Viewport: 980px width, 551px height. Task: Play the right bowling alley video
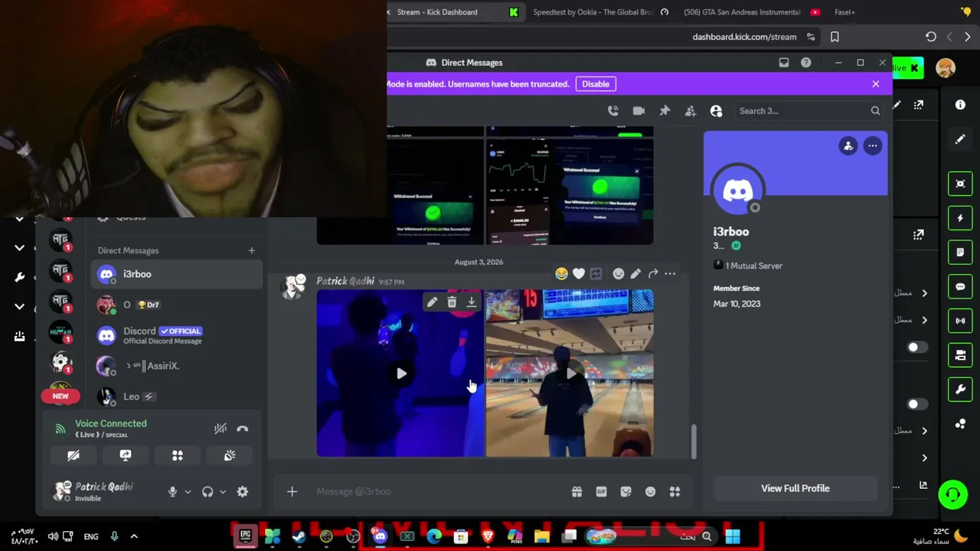(x=570, y=373)
